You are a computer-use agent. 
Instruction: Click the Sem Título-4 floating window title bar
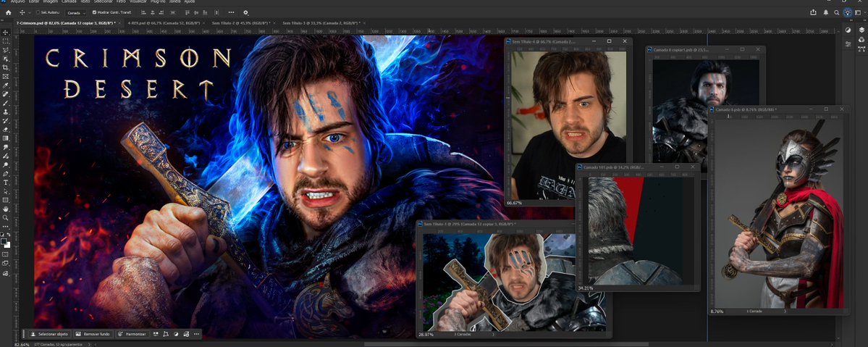coord(568,41)
